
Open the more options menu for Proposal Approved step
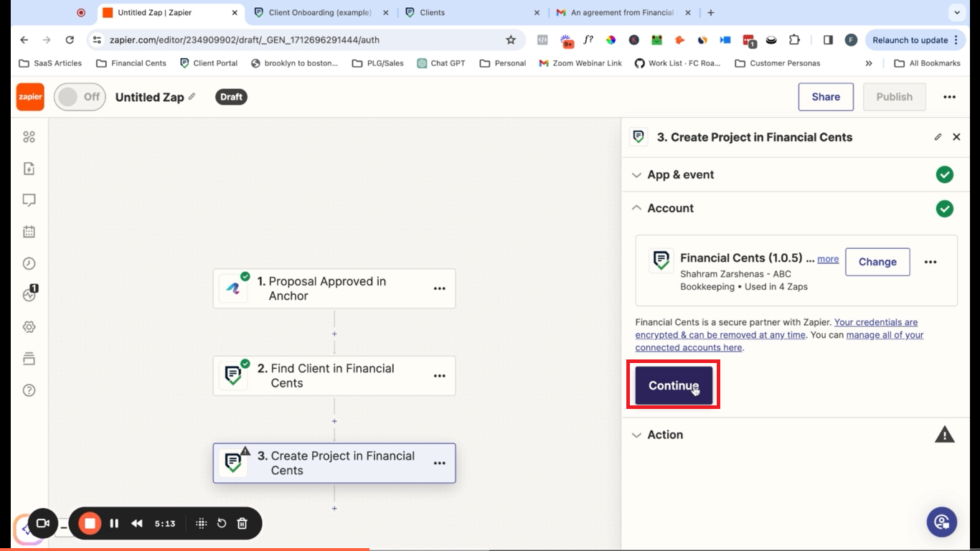pyautogui.click(x=439, y=288)
